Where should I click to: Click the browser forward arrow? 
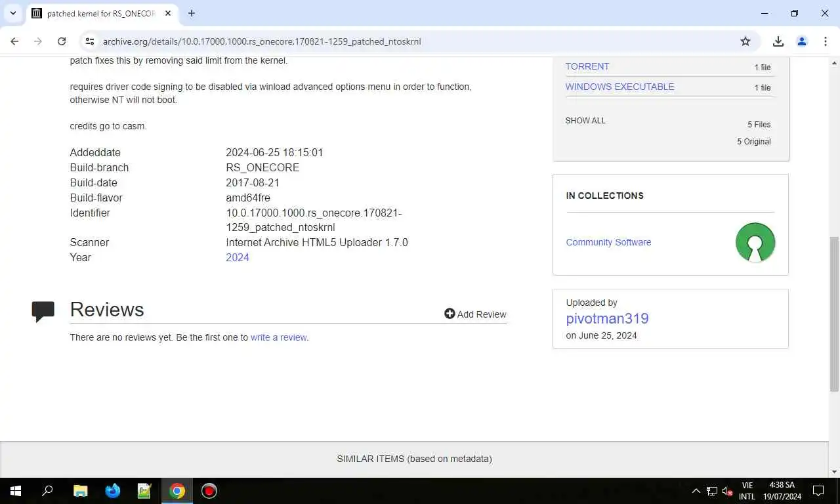[38, 41]
